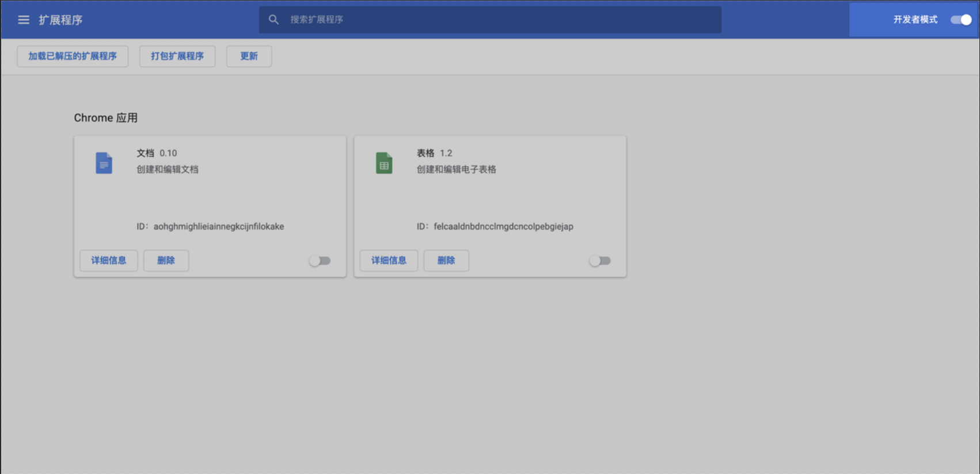The height and width of the screenshot is (474, 980).
Task: Click the blue 文档 app icon
Action: coord(104,163)
